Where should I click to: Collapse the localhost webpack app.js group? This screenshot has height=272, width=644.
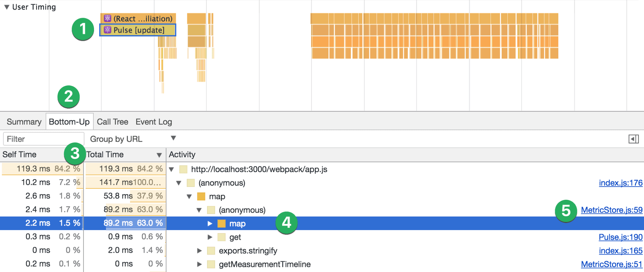tap(172, 170)
